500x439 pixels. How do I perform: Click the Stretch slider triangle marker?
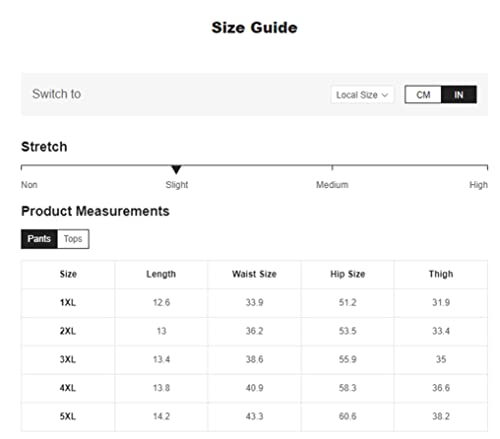(176, 169)
